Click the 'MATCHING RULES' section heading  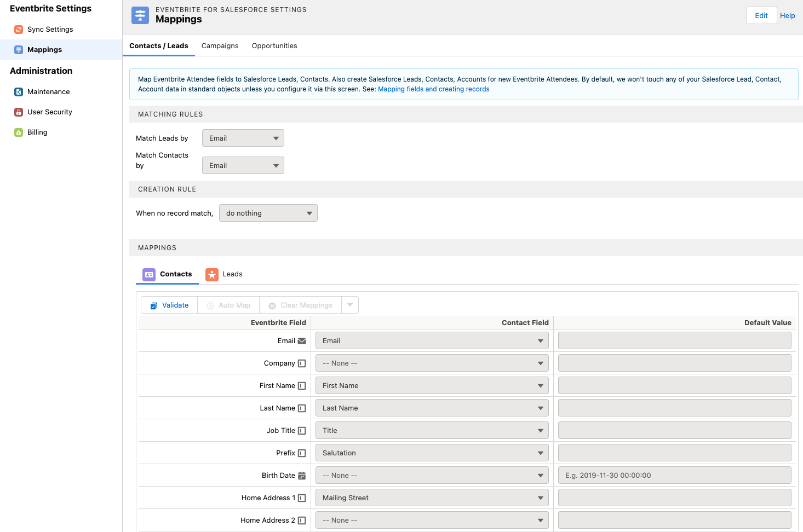click(170, 114)
